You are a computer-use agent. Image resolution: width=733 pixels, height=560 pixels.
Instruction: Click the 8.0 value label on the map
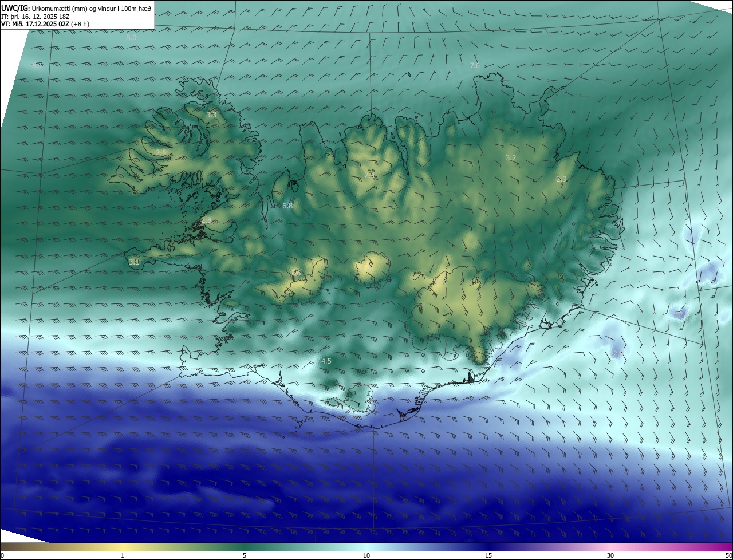(x=131, y=37)
